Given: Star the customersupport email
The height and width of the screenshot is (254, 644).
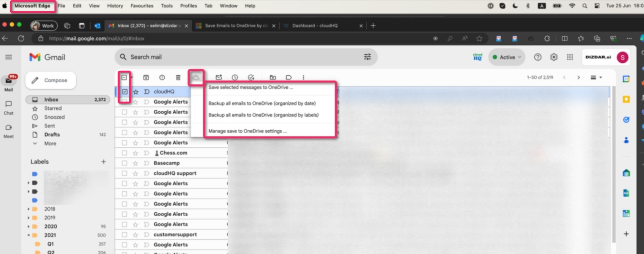Looking at the screenshot, I should [x=136, y=235].
